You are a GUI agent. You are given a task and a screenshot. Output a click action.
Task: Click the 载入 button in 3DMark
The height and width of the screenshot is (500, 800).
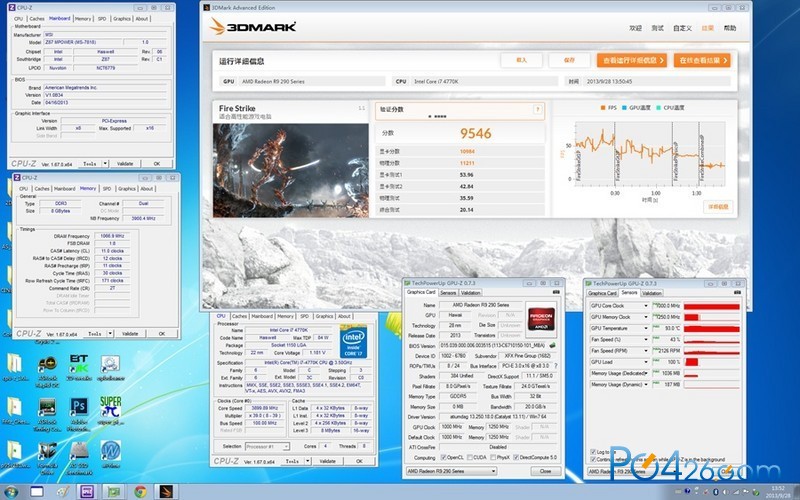click(x=521, y=60)
